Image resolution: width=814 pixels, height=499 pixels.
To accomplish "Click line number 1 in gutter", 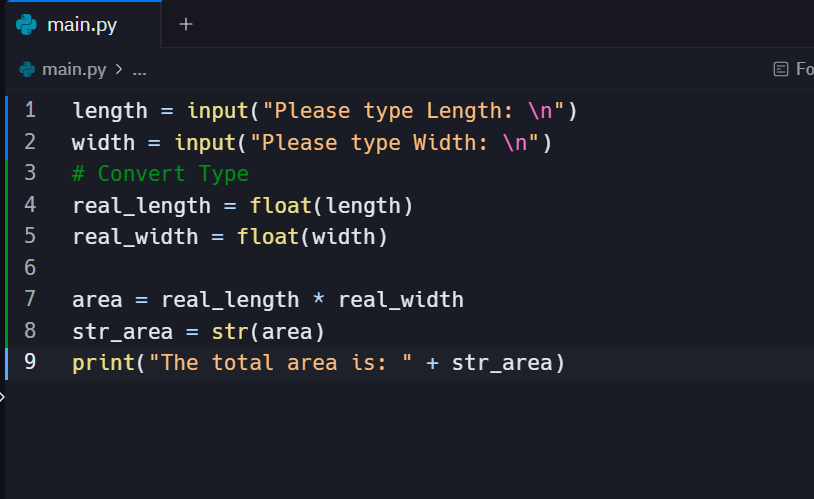I will (x=30, y=110).
